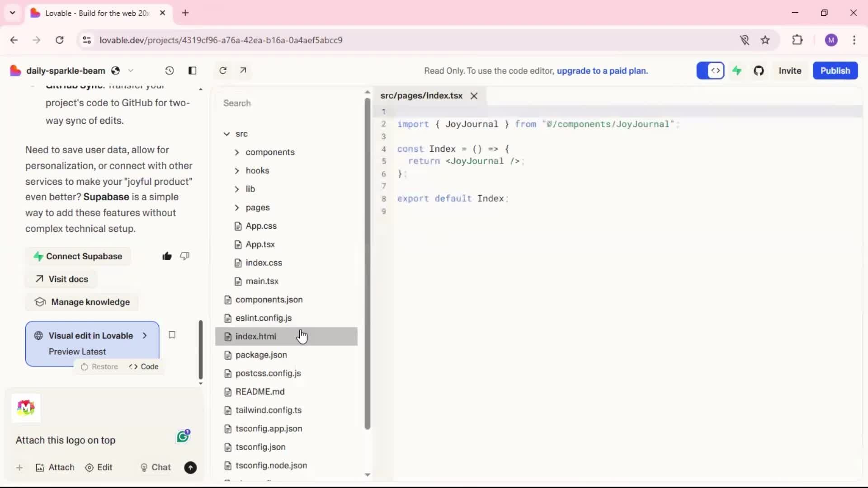This screenshot has height=488, width=868.
Task: Give thumbs up to the response
Action: tap(167, 256)
